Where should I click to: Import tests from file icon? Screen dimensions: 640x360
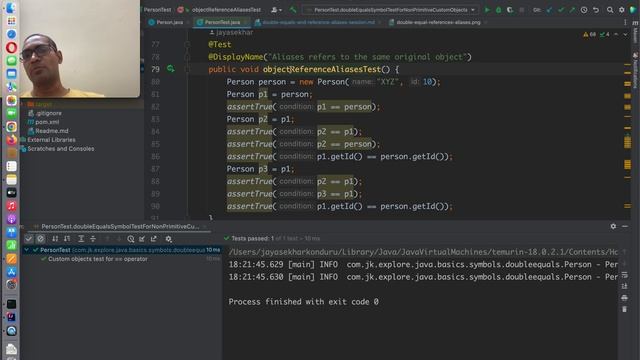pos(142,239)
